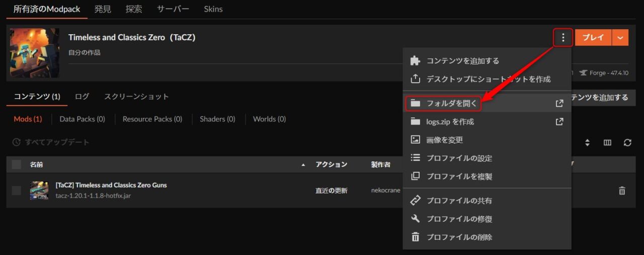Click the アクション column header

(331, 164)
